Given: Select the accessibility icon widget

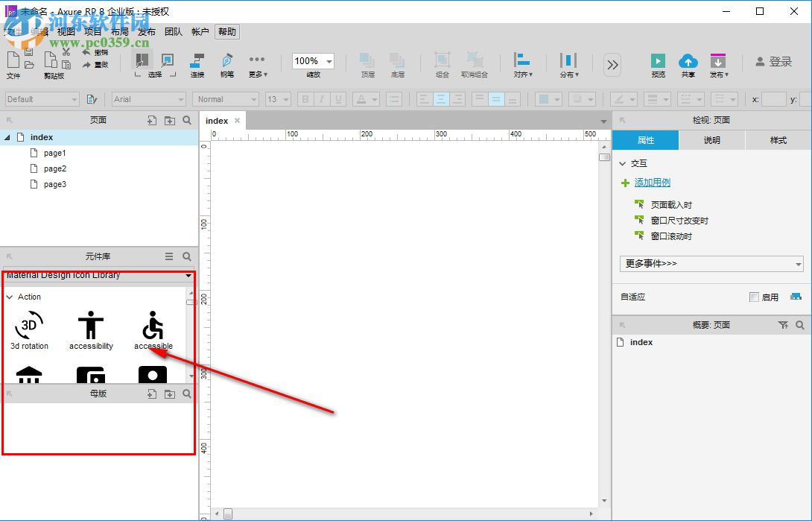Looking at the screenshot, I should (x=90, y=322).
